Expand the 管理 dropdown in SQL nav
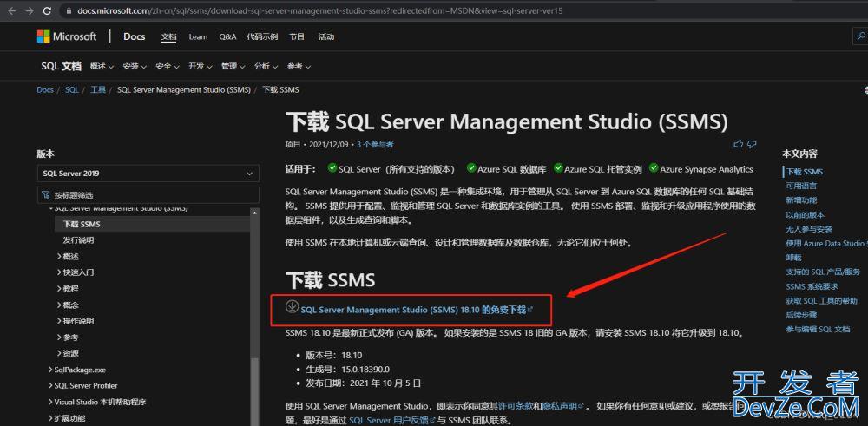The width and height of the screenshot is (868, 426). click(233, 67)
